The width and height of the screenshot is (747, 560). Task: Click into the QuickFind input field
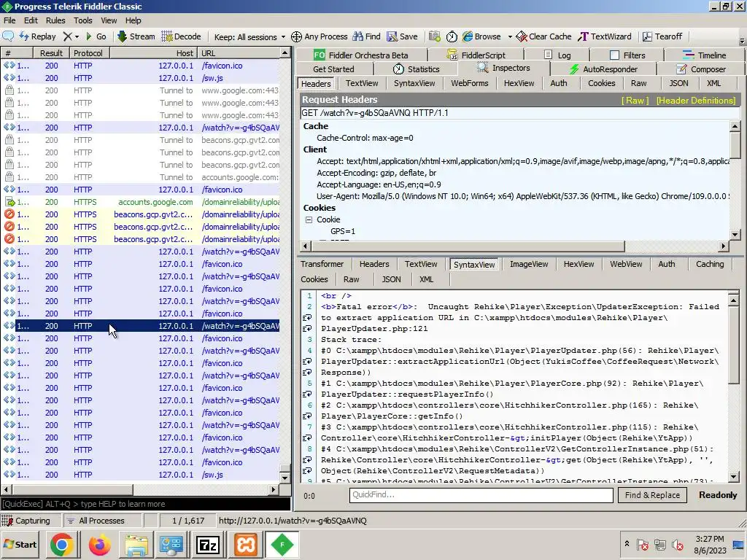coord(481,495)
